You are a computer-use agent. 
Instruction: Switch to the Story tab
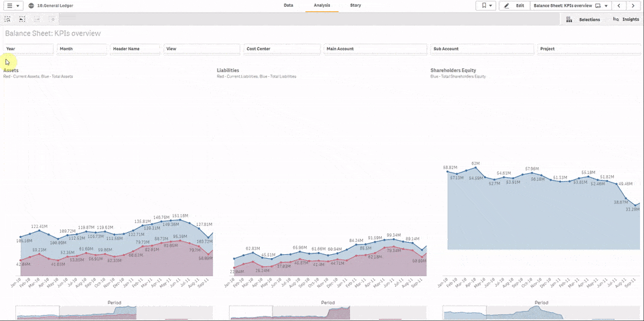355,6
